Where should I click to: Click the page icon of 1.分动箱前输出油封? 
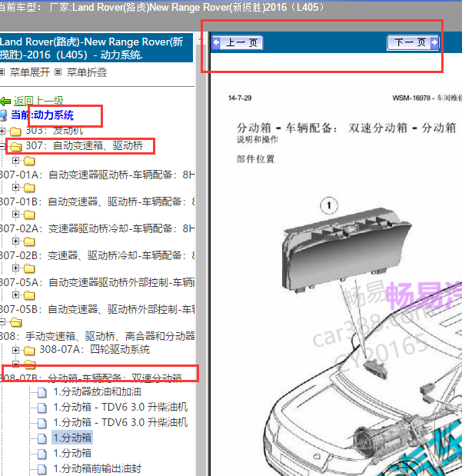coord(42,469)
